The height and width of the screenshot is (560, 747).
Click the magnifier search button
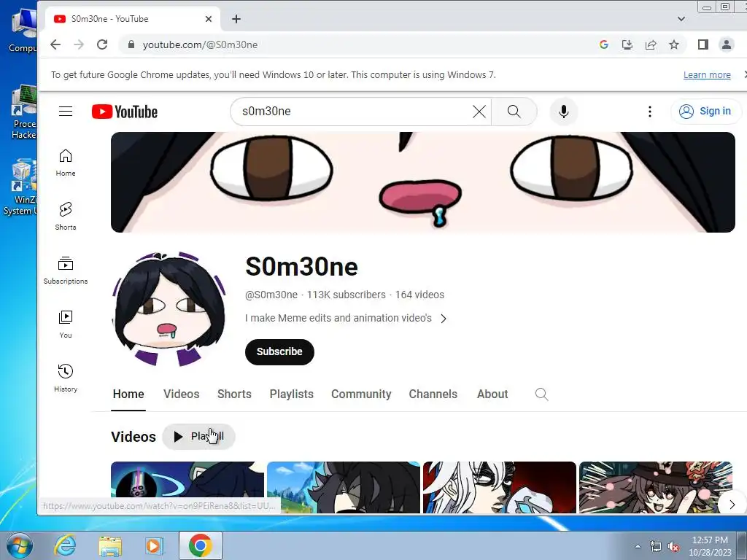click(514, 112)
